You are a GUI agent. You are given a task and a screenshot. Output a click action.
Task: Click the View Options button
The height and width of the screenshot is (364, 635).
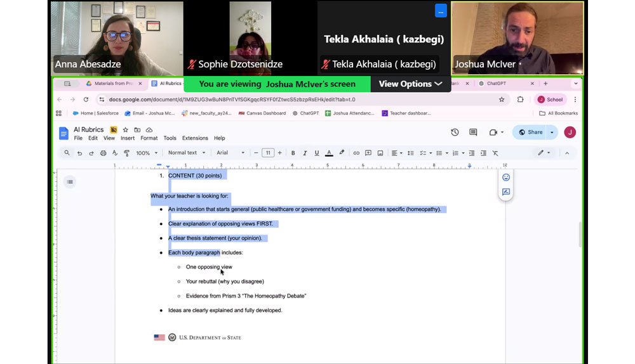410,84
